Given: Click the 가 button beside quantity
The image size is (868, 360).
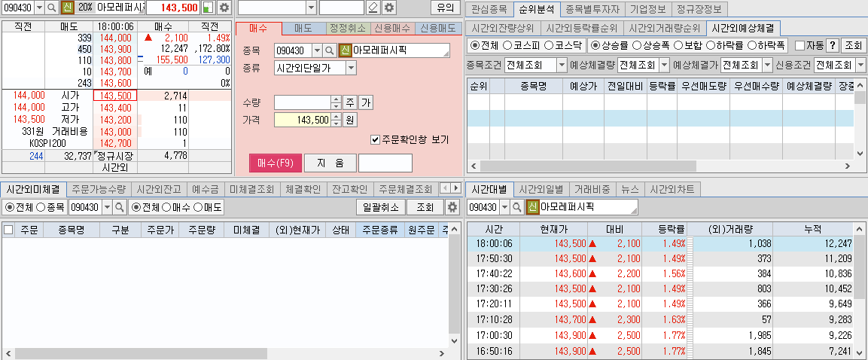Looking at the screenshot, I should 365,102.
